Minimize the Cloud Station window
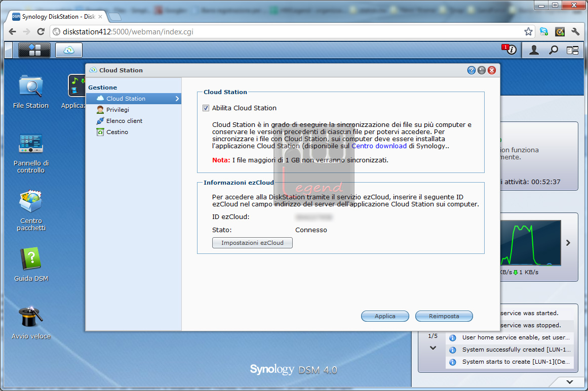588x391 pixels. [x=482, y=70]
